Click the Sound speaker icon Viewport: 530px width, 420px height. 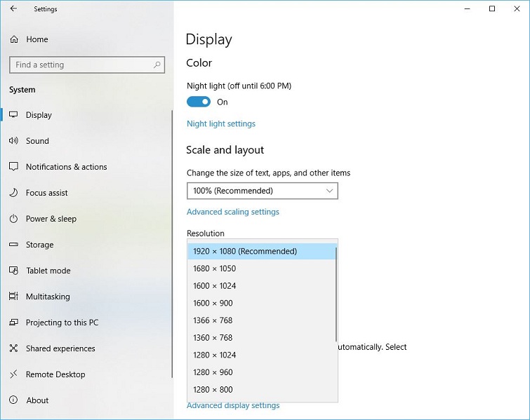tap(13, 141)
